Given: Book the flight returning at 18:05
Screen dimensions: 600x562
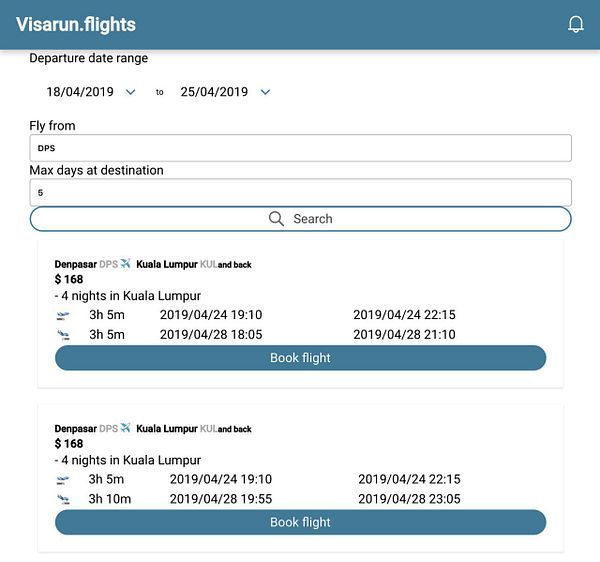Looking at the screenshot, I should tap(300, 358).
